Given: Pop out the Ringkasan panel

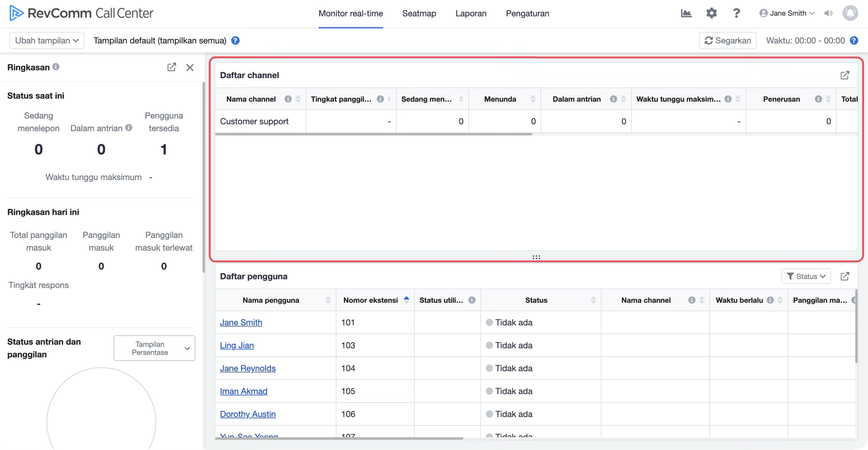Looking at the screenshot, I should click(x=171, y=67).
